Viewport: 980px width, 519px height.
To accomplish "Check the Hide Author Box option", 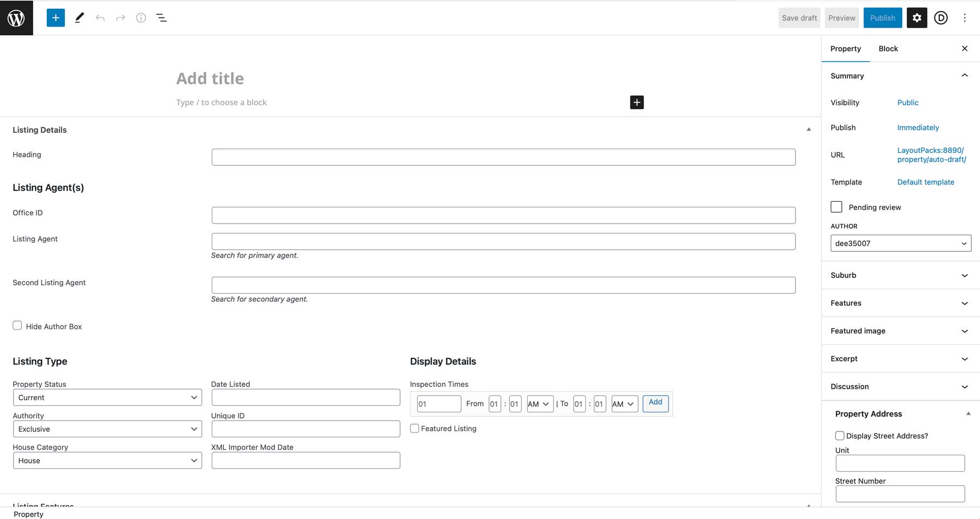I will point(17,325).
